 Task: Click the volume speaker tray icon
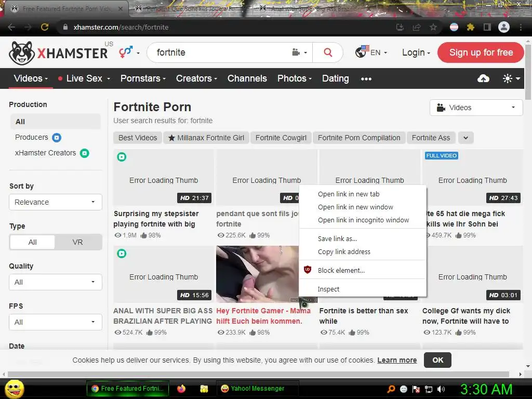click(x=441, y=389)
